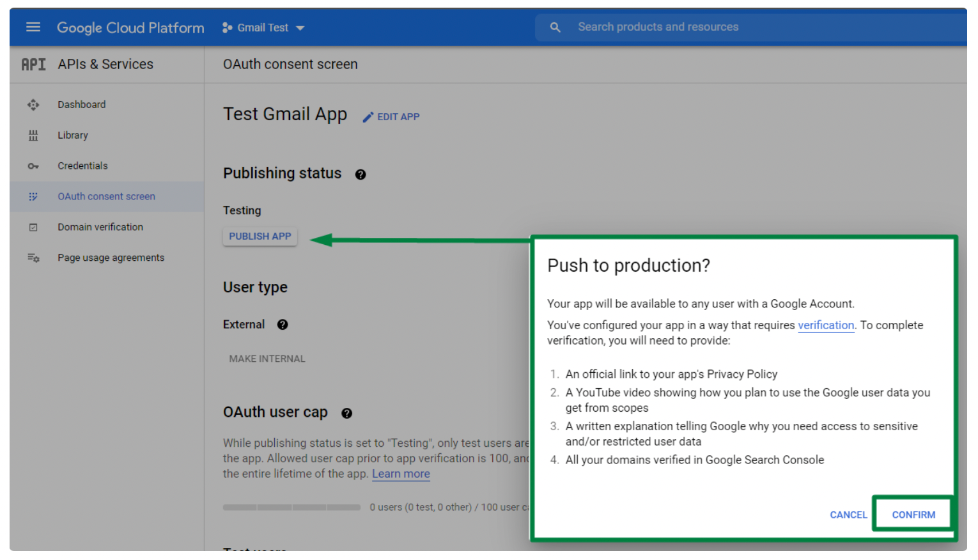
Task: Click the EDIT APP link
Action: [398, 117]
